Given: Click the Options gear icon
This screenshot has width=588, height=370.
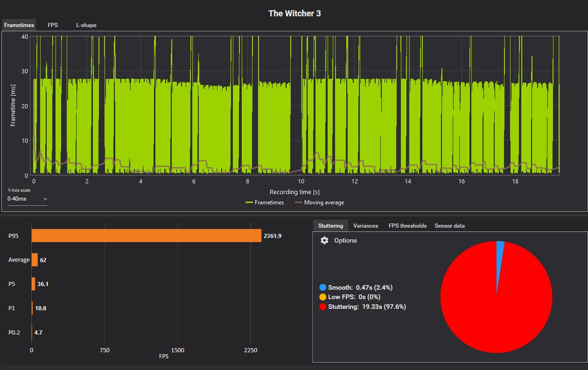Looking at the screenshot, I should point(324,240).
